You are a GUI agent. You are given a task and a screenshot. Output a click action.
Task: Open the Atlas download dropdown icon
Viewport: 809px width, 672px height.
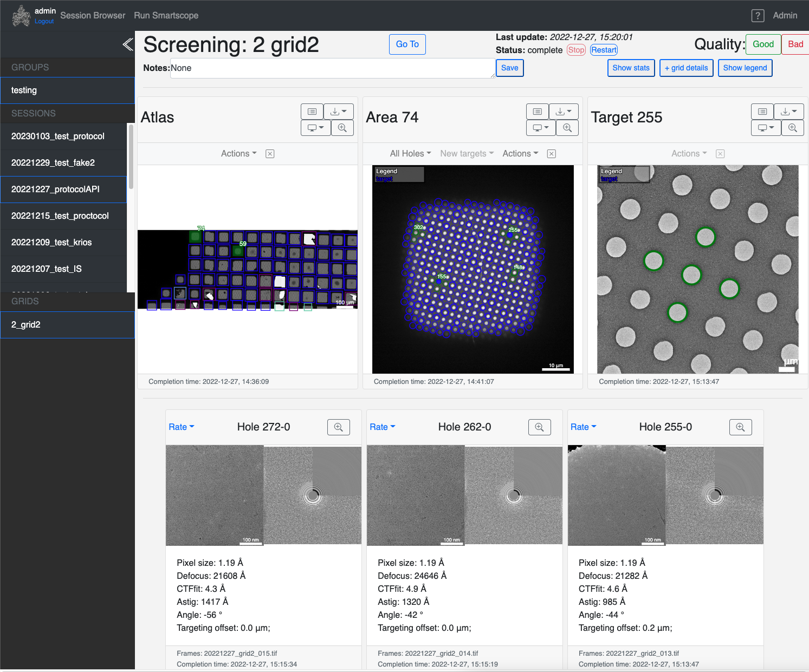pos(339,112)
